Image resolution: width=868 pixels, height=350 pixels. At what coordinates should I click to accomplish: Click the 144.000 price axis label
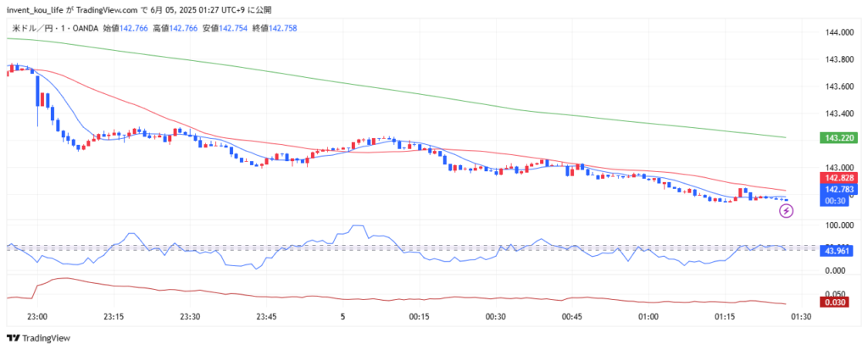pyautogui.click(x=839, y=32)
